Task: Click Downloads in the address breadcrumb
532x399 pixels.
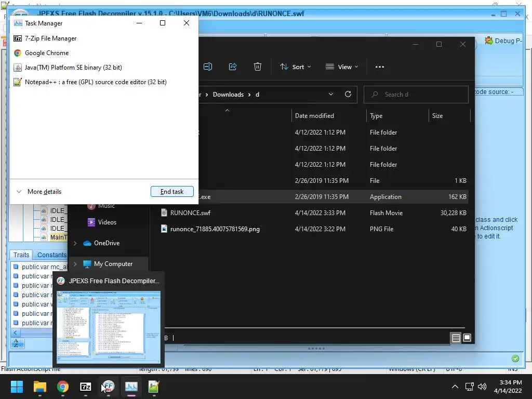Action: (x=229, y=95)
